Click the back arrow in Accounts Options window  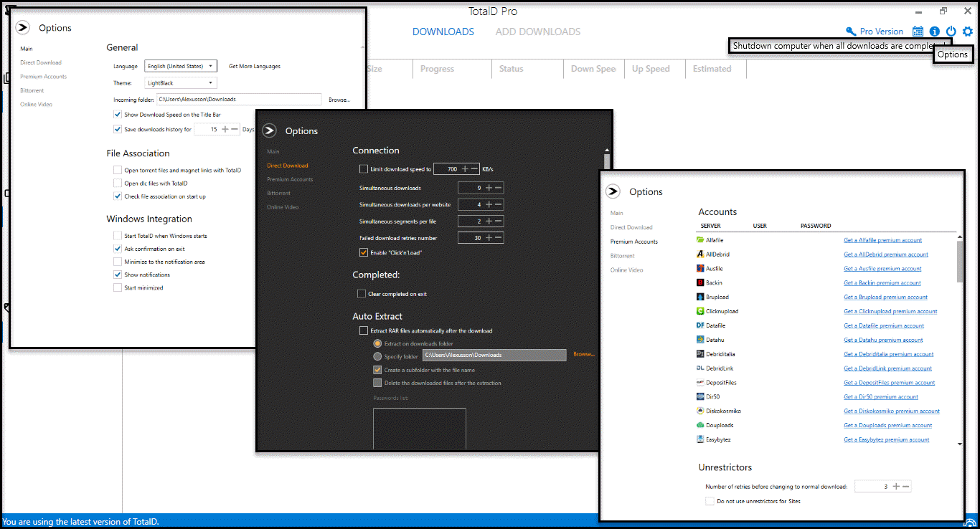point(613,191)
